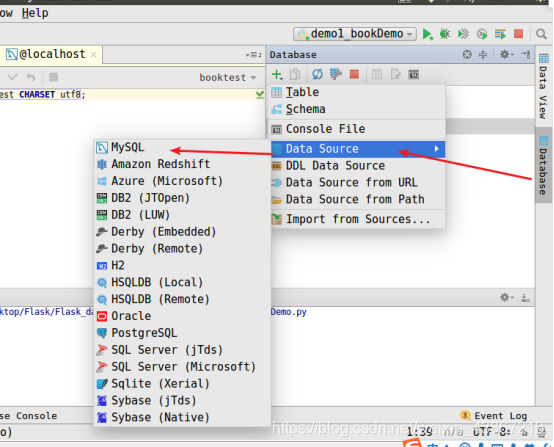Select Schema from the New menu
The width and height of the screenshot is (554, 447).
click(357, 109)
